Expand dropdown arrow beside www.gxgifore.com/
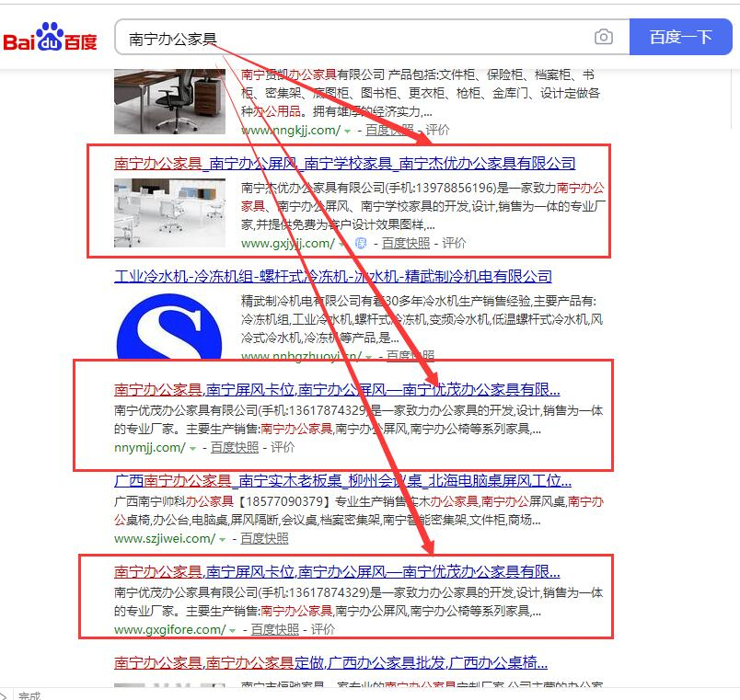Image resolution: width=740 pixels, height=700 pixels. (232, 631)
